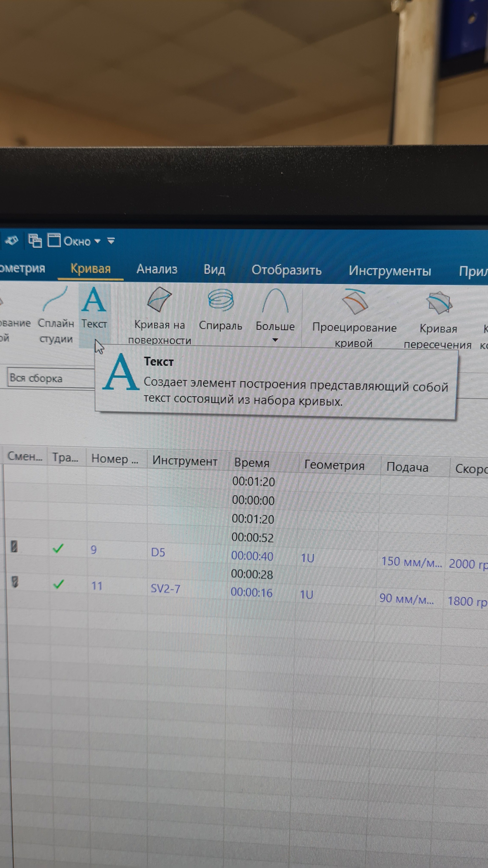488x868 pixels.
Task: Select the Кривая пересечения tool
Action: (x=437, y=321)
